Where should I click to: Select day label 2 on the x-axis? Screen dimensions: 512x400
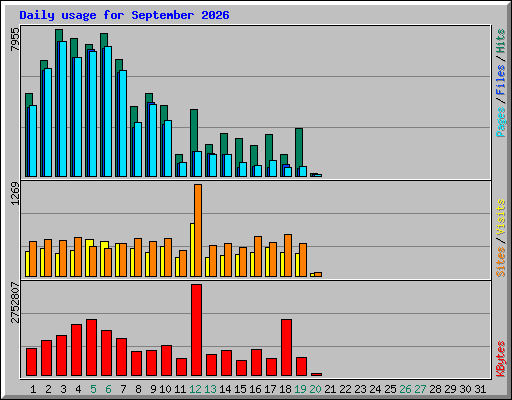pyautogui.click(x=48, y=389)
